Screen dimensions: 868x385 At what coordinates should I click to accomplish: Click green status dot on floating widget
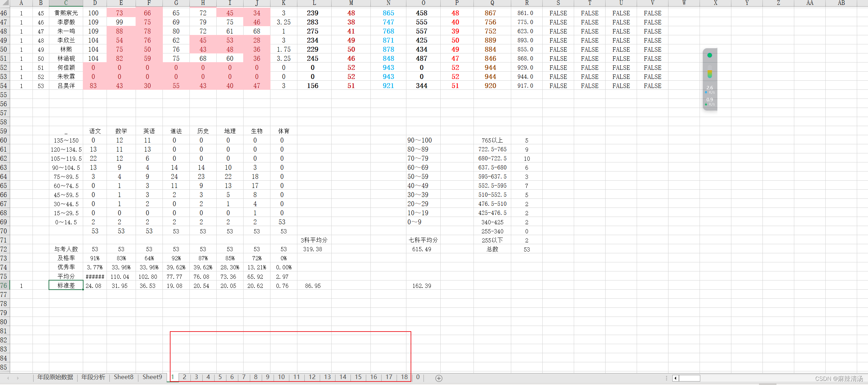pyautogui.click(x=710, y=55)
